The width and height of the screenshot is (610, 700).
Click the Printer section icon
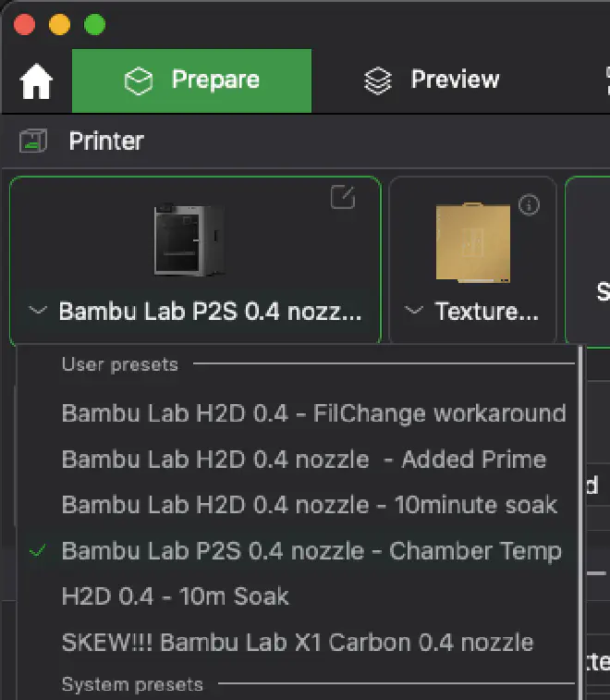[32, 141]
